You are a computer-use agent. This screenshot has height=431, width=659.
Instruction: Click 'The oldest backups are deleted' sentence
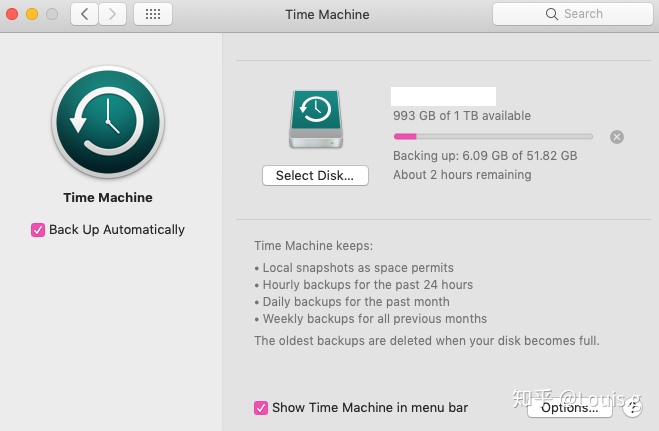[x=427, y=340]
